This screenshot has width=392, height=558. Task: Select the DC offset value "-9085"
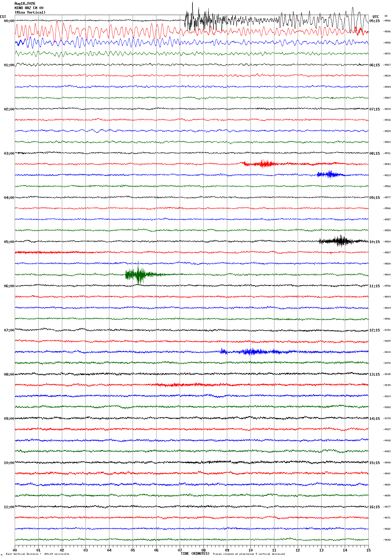pyautogui.click(x=387, y=374)
